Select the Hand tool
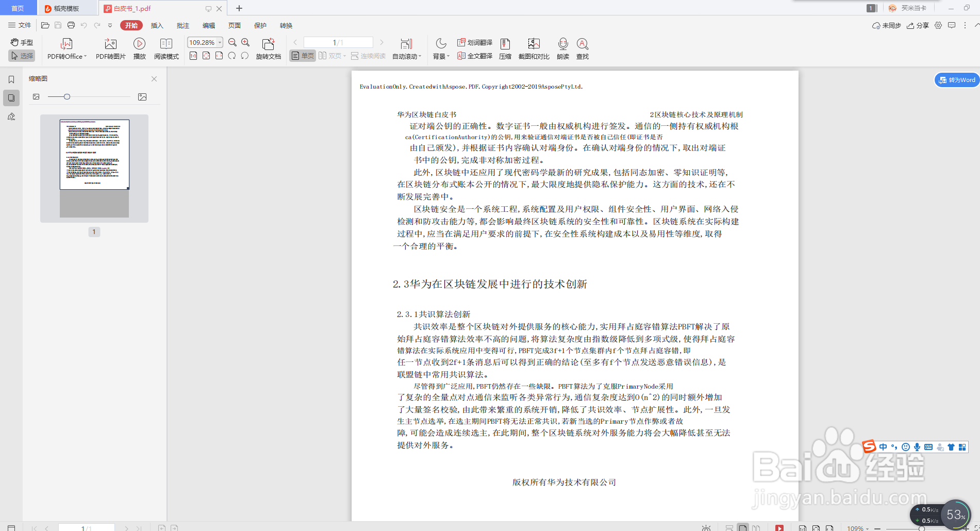The height and width of the screenshot is (531, 980). click(22, 42)
